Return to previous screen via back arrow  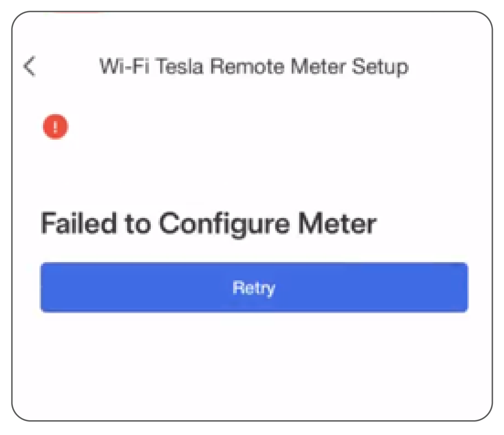coord(29,66)
